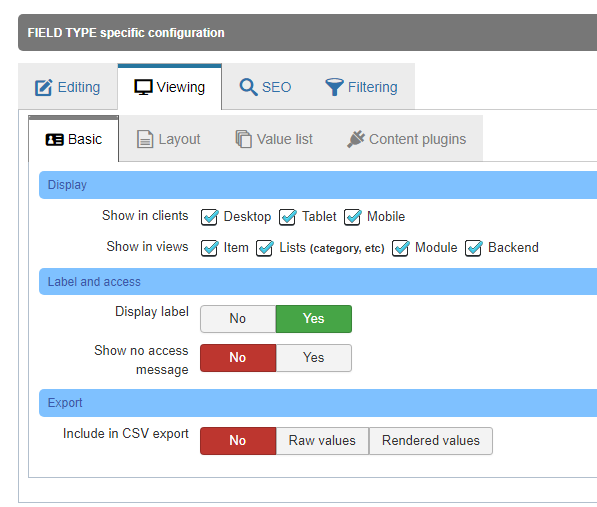Uncheck the Desktop client checkbox

209,217
